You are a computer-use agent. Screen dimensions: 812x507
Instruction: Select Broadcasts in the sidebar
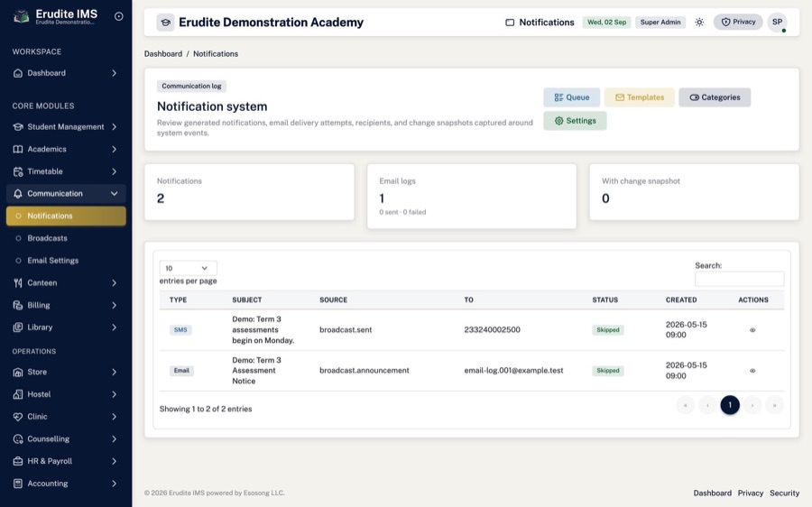(x=47, y=238)
